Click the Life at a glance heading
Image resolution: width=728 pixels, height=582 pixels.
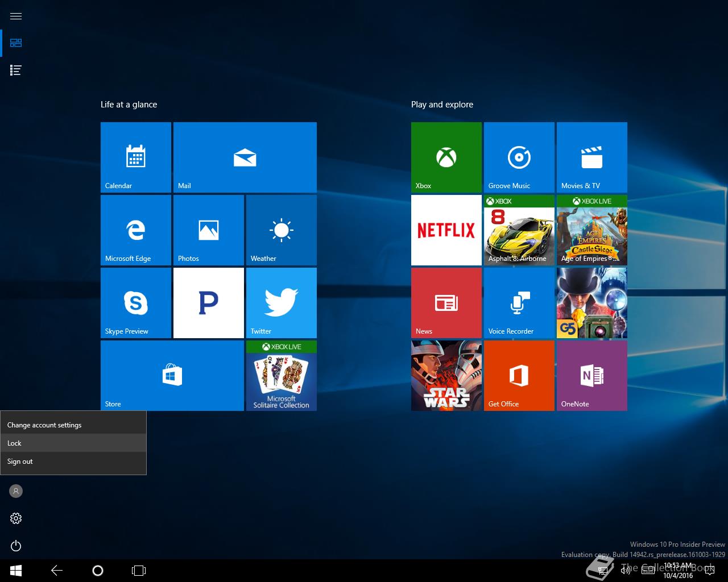[x=129, y=105]
